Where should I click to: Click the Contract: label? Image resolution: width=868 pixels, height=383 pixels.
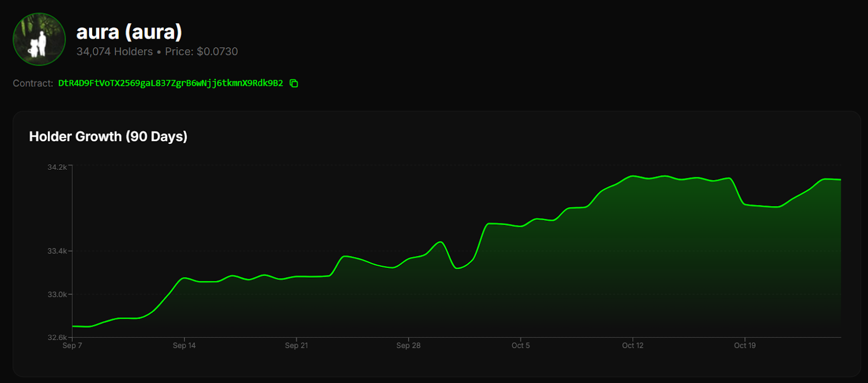coord(33,83)
